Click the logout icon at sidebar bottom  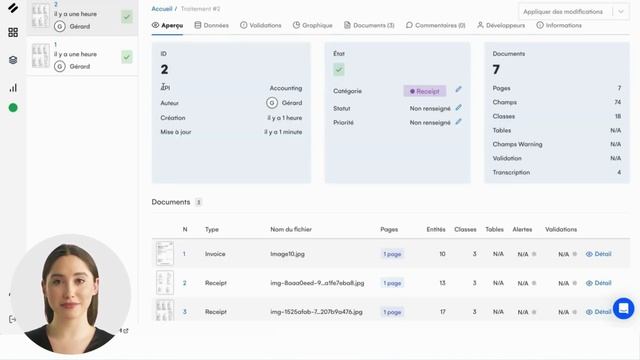click(12, 319)
